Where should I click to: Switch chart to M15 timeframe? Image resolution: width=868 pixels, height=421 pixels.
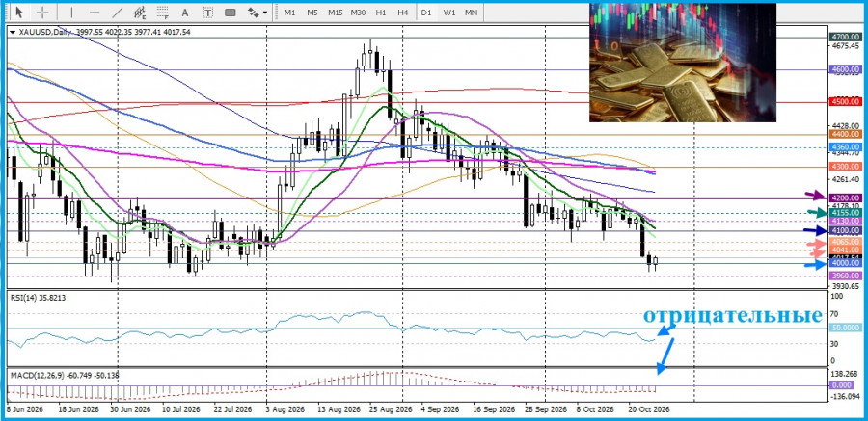[335, 13]
